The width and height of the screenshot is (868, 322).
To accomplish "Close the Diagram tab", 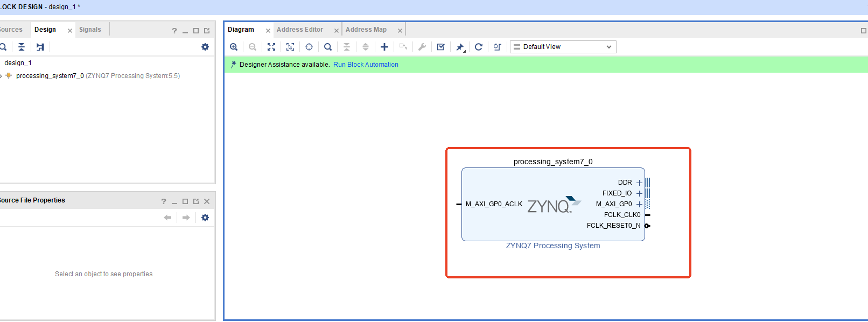I will (268, 31).
